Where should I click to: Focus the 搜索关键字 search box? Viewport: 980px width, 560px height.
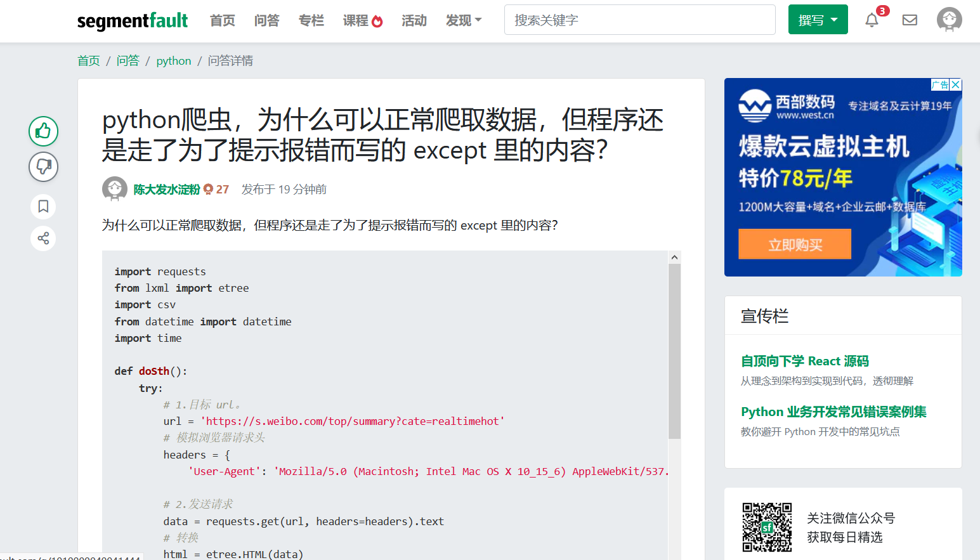tap(639, 20)
